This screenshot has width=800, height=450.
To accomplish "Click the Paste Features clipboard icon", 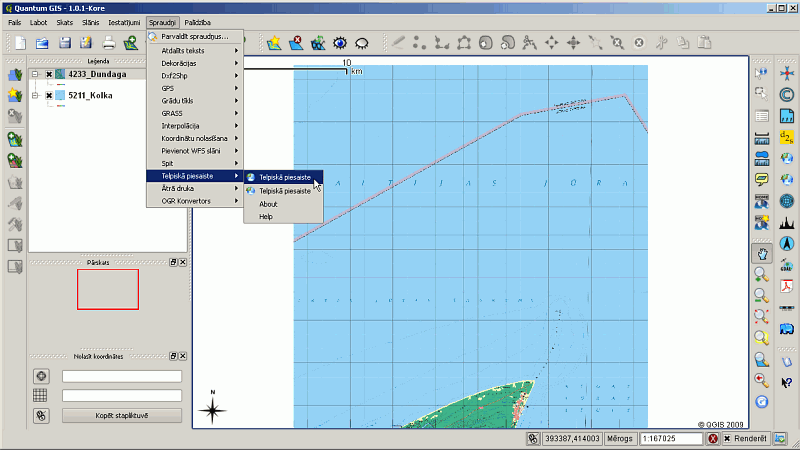I will click(705, 43).
